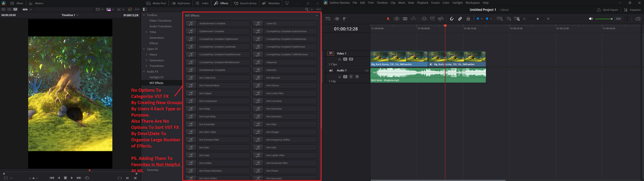Toggle Linked Selection chain icon

[460, 19]
